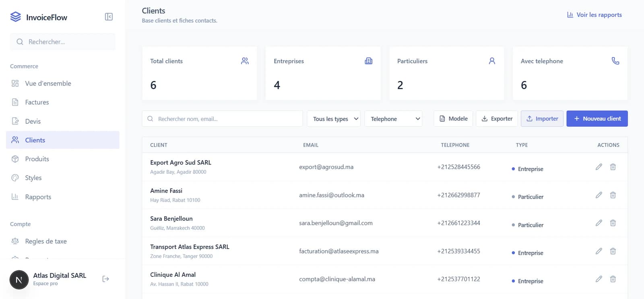Focus the Rechercher nom, email search field

222,119
